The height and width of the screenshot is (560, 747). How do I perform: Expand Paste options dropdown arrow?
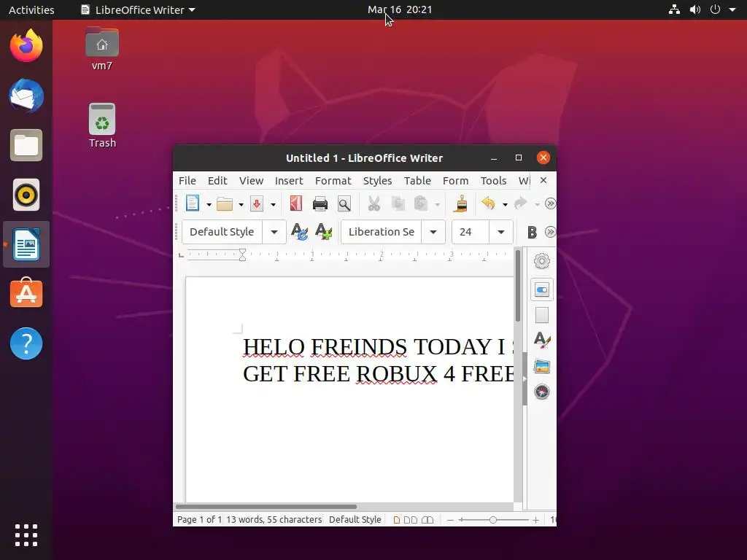[x=437, y=205]
